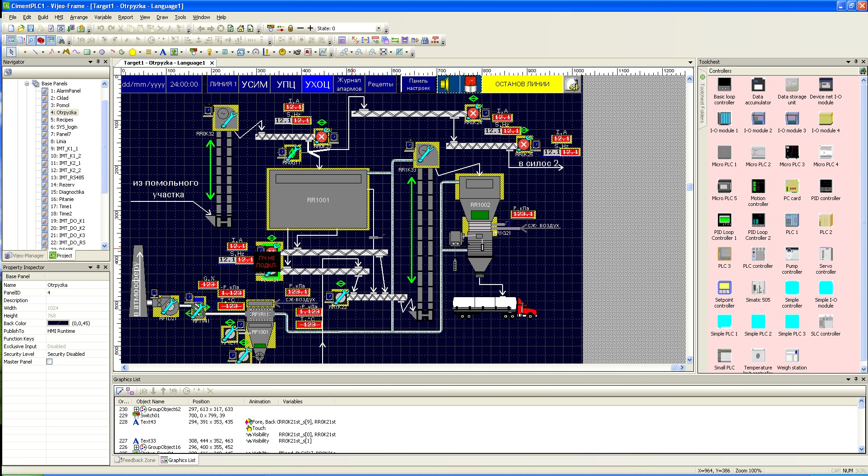Open the Toolchest pane dropdown arrow
This screenshot has height=476, width=868.
(x=848, y=62)
